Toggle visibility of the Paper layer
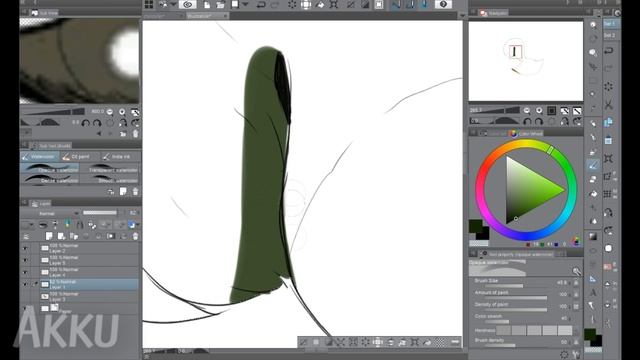 [x=25, y=308]
